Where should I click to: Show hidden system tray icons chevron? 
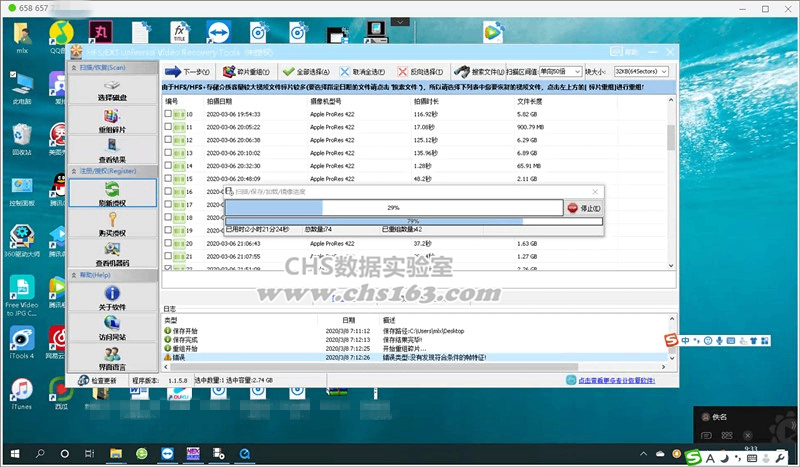[643, 454]
